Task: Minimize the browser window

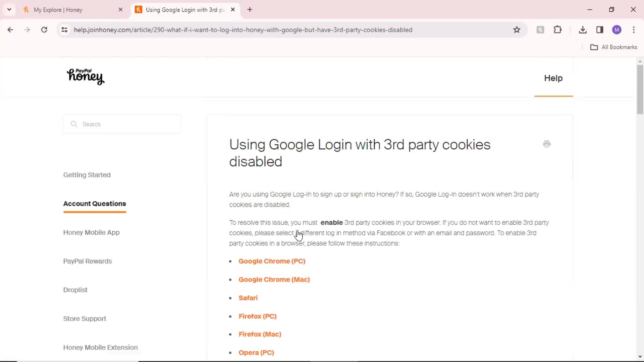Action: click(x=590, y=10)
